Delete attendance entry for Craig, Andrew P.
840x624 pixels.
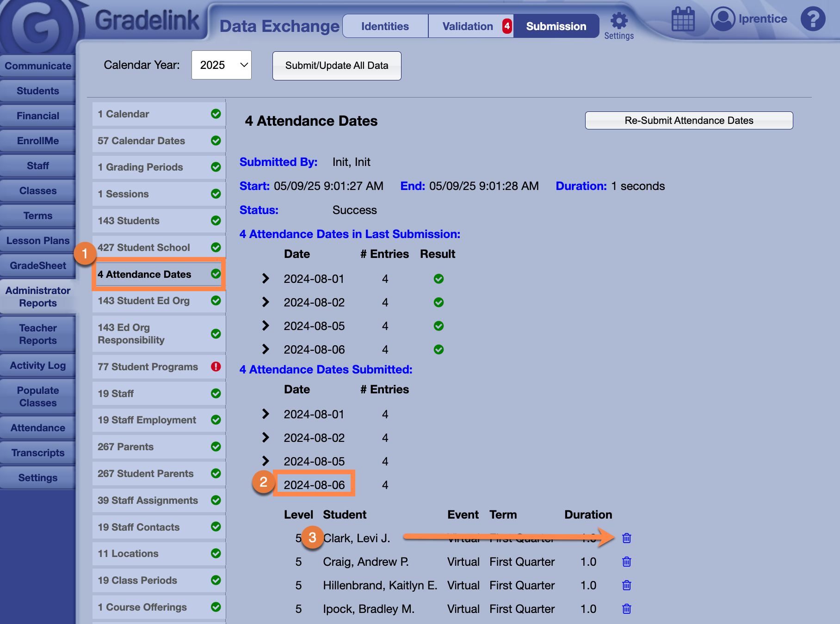tap(627, 562)
